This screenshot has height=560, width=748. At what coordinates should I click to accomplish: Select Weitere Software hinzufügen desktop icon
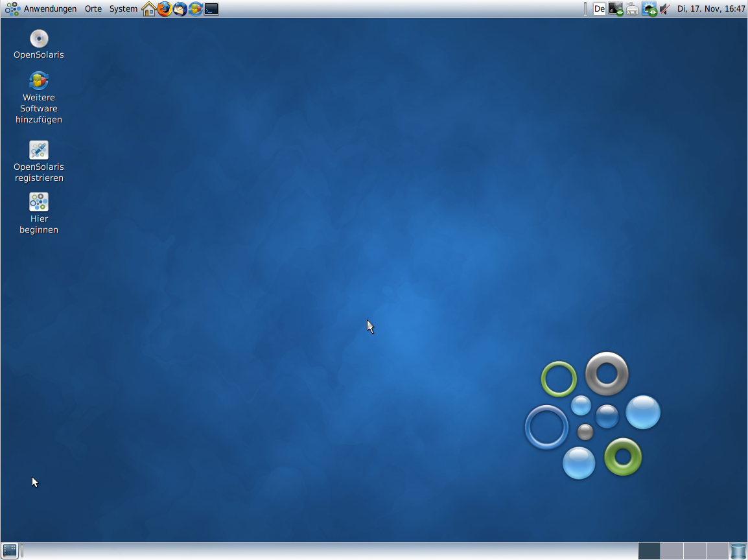pos(39,81)
